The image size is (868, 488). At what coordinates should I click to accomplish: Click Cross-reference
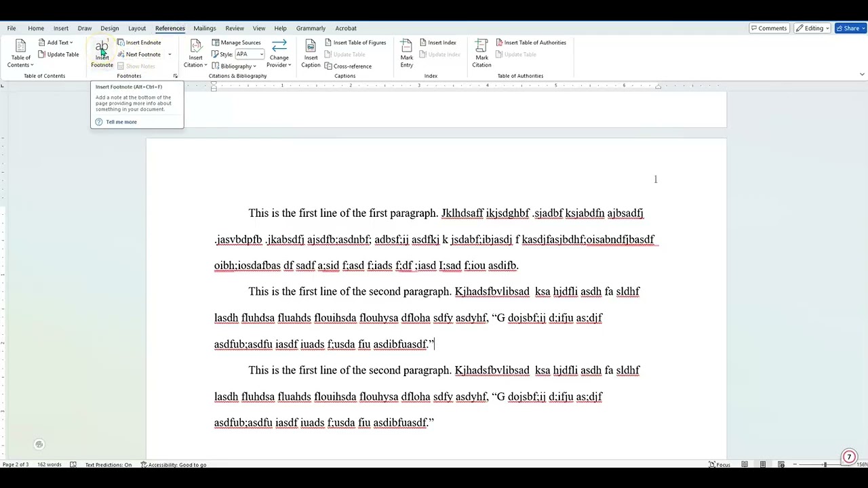[348, 66]
